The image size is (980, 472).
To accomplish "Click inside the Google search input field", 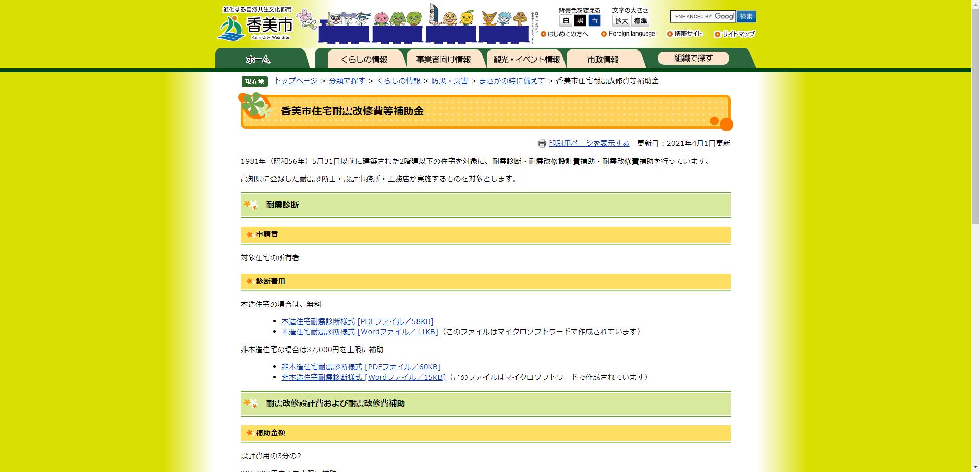I will 702,16.
